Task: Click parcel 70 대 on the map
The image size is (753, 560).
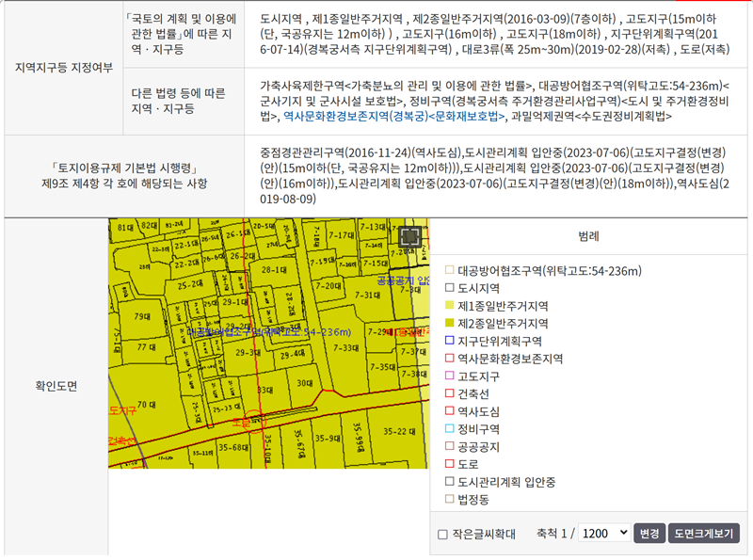Action: (x=147, y=405)
